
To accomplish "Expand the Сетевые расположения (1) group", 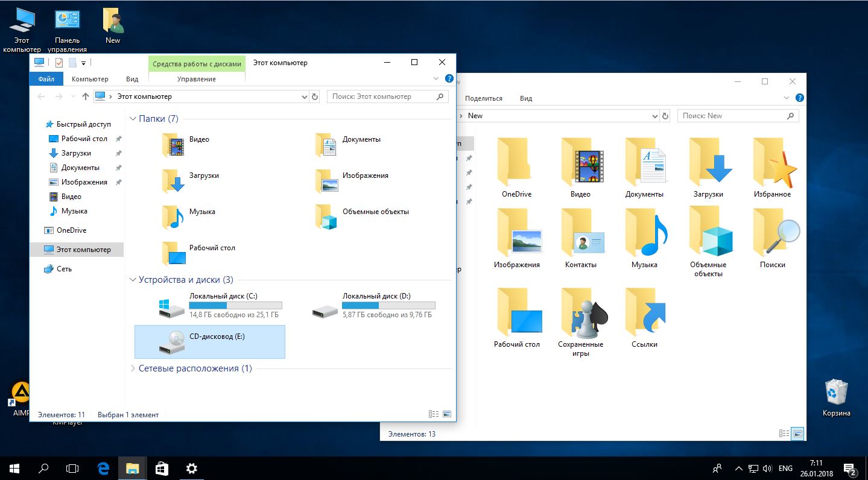I will click(x=133, y=368).
